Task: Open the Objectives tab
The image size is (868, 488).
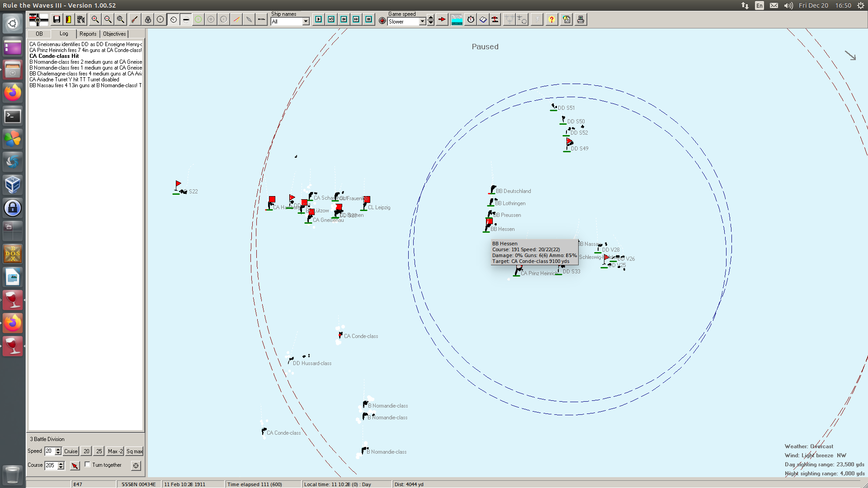Action: 114,34
